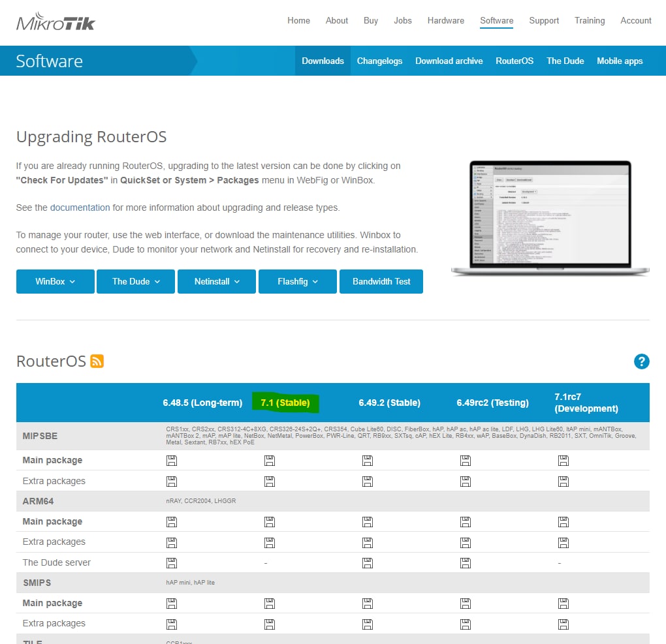Open The Dude tab in the Software bar

565,61
